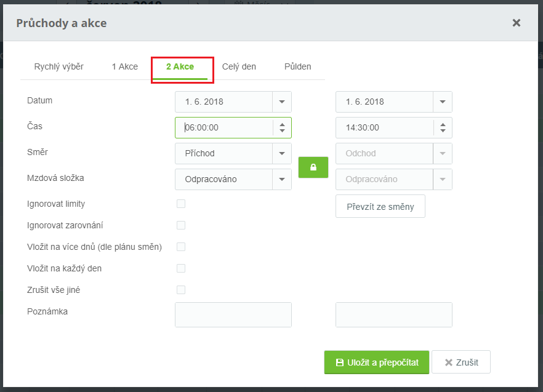
Task: Switch to the Rychlý výběr tab
Action: (59, 66)
